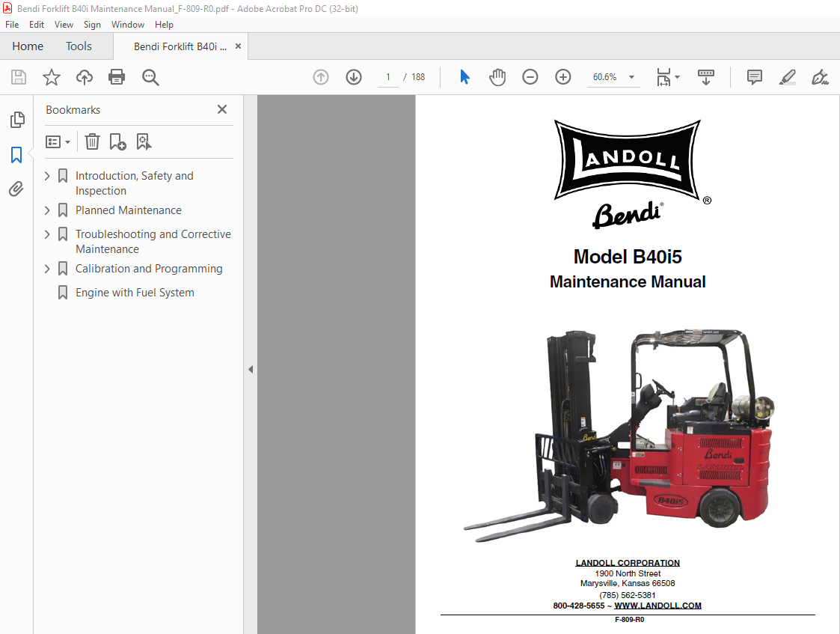Click the zoom percentage field 60.6%
This screenshot has height=634, width=840.
click(x=605, y=77)
